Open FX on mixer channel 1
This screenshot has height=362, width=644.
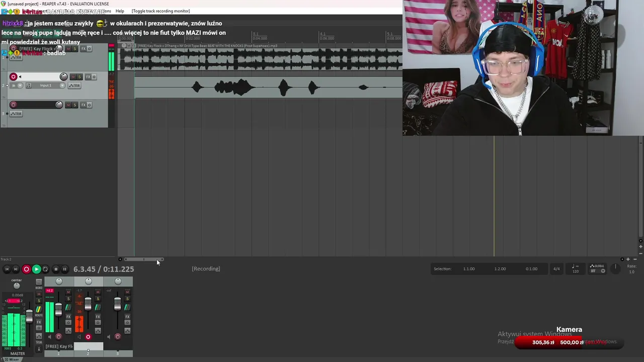[68, 317]
